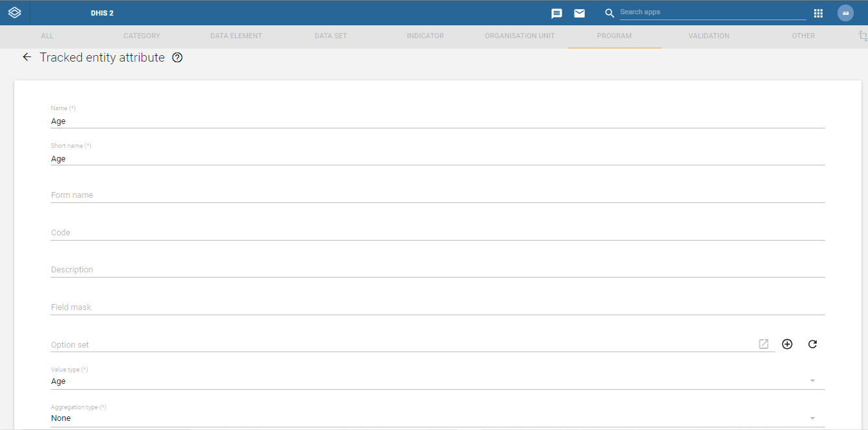Click the search magnifier icon
Viewport: 868px width, 430px height.
(609, 13)
